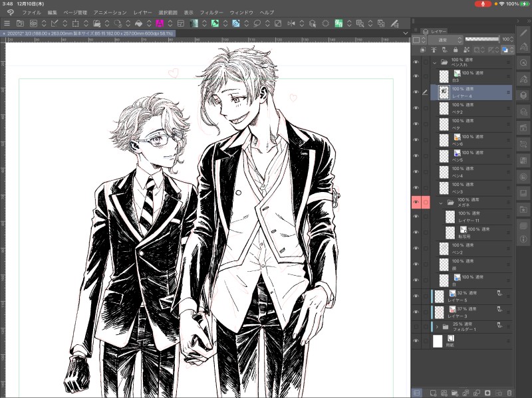The height and width of the screenshot is (398, 532).
Task: Click the pen-with-lines icon ending the command bar
Action: [394, 23]
